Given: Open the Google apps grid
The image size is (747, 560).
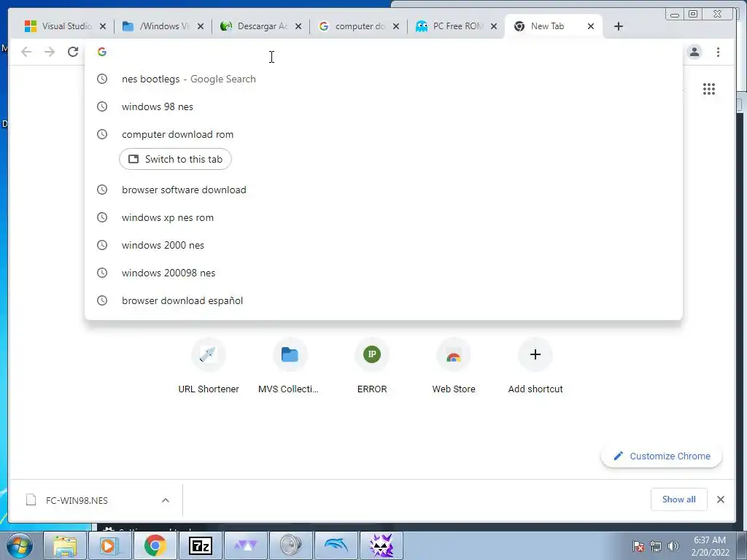Looking at the screenshot, I should point(709,89).
